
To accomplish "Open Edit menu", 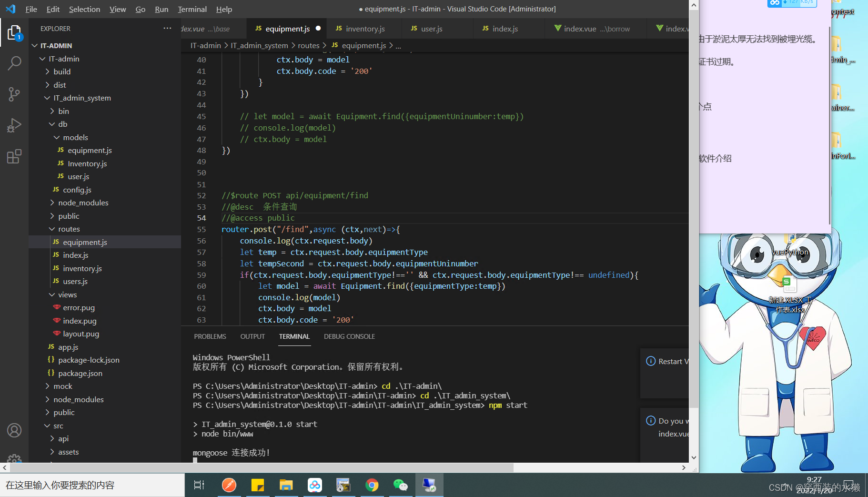I will coord(53,9).
